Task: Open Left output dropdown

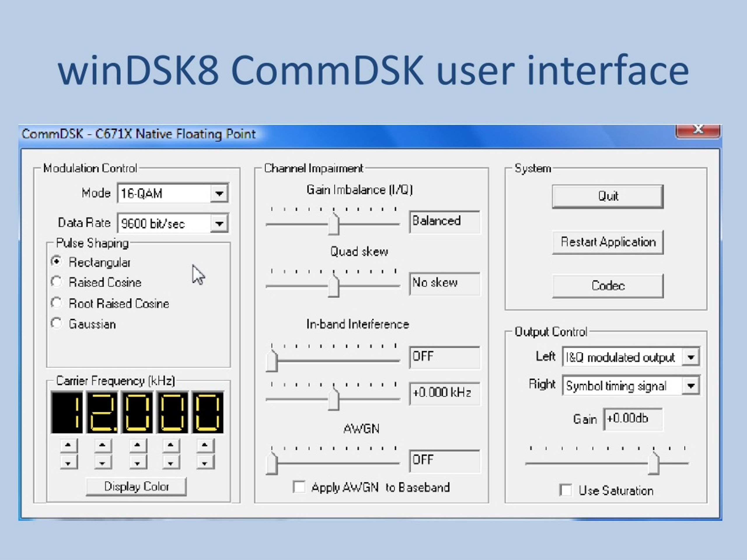Action: [x=631, y=357]
